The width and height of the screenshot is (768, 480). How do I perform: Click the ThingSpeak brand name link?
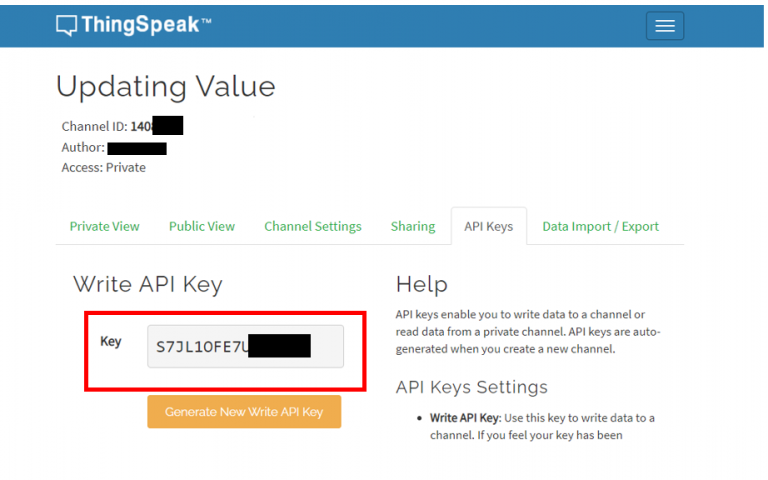[x=146, y=26]
